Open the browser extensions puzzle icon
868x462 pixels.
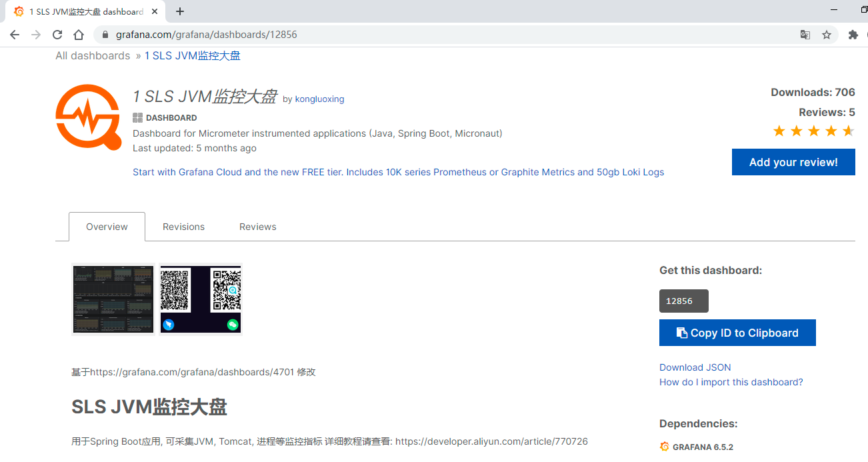(x=853, y=34)
